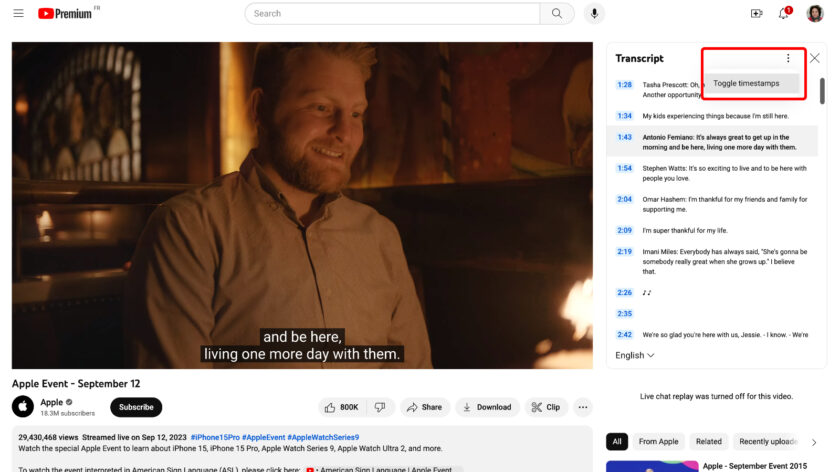Click the Share button
This screenshot has height=472, width=840.
(x=424, y=407)
